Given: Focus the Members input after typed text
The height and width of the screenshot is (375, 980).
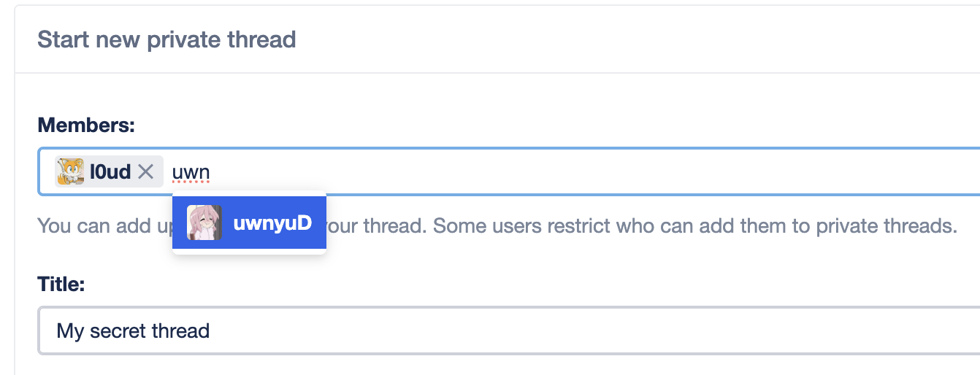Looking at the screenshot, I should coord(511,173).
